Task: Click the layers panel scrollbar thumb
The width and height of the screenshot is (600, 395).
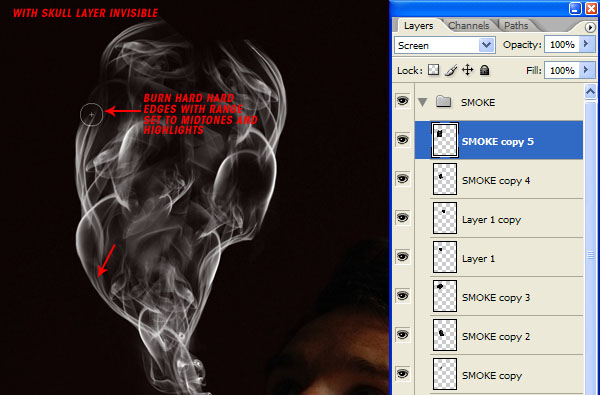Action: click(x=590, y=254)
